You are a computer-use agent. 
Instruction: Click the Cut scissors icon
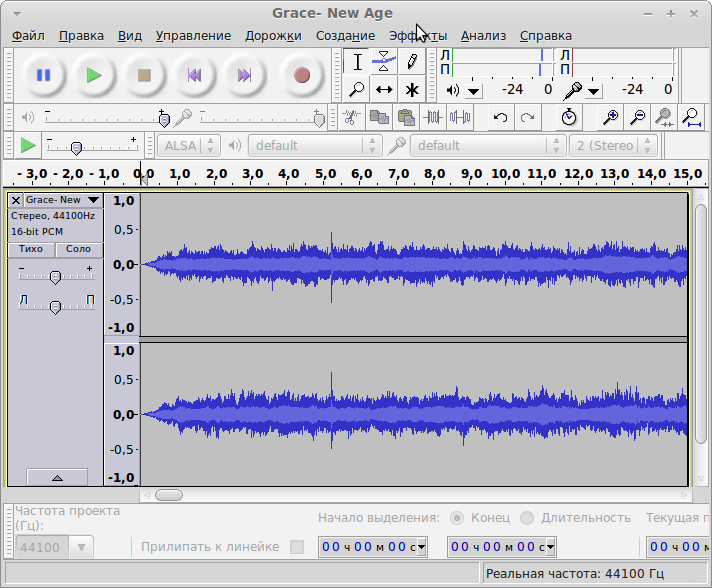click(351, 118)
